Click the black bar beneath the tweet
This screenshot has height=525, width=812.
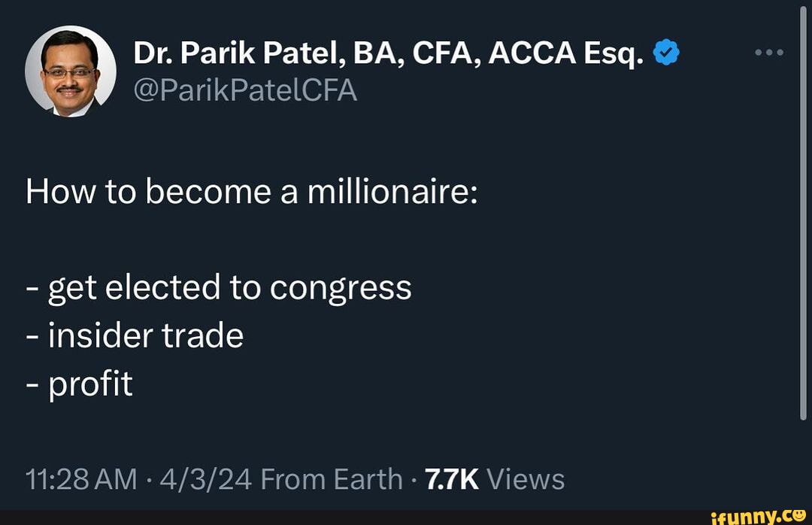[x=338, y=517]
